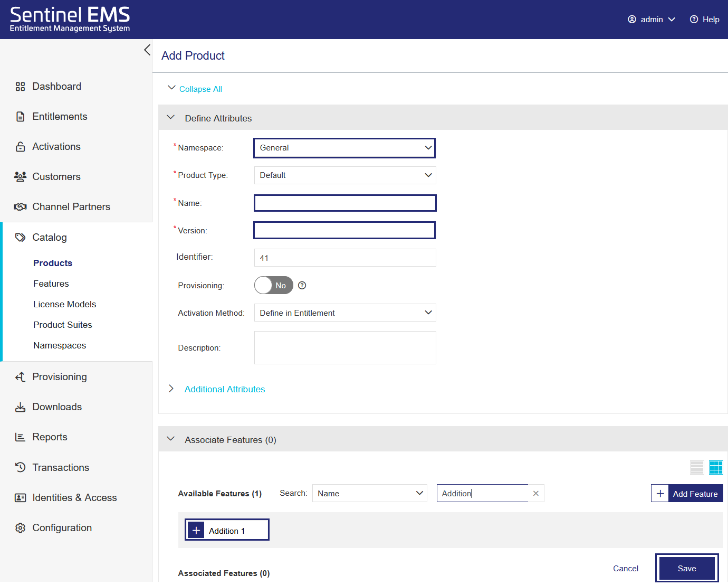This screenshot has height=585, width=728.
Task: Click the Dashboard icon in sidebar
Action: pos(21,87)
